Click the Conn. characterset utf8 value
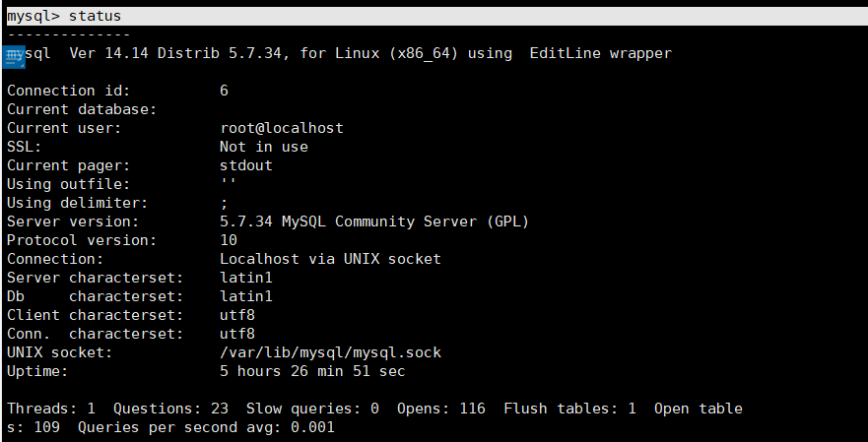 pos(236,334)
